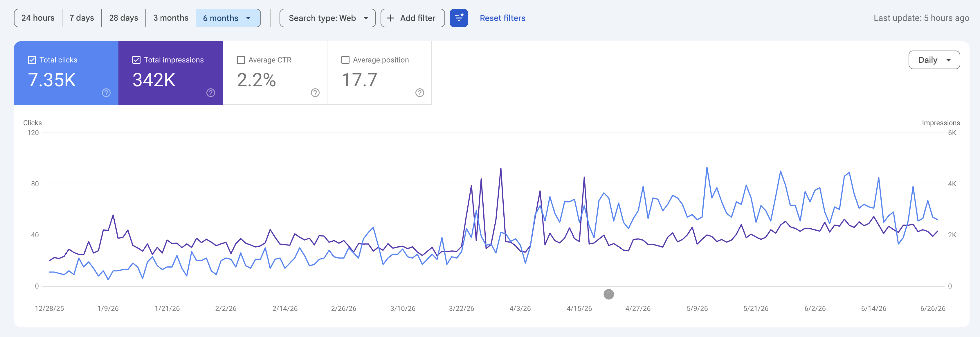Open the 6 months range dropdown
This screenshot has width=980, height=337.
(x=228, y=18)
